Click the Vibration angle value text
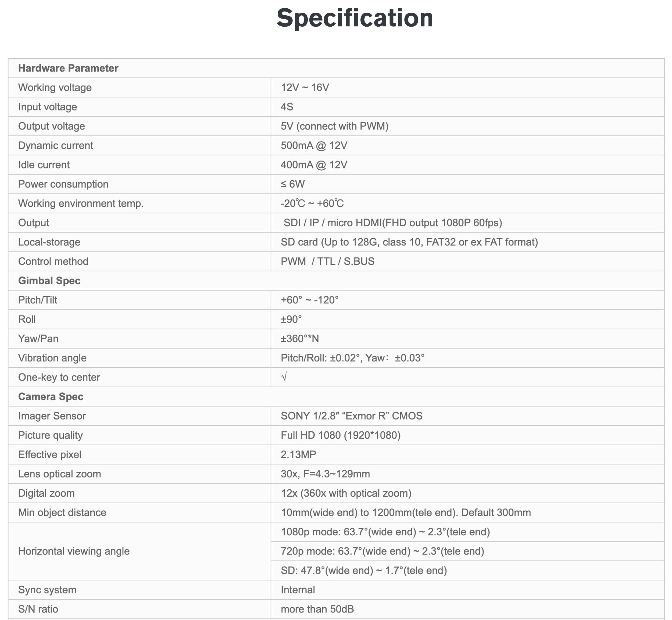 click(352, 358)
